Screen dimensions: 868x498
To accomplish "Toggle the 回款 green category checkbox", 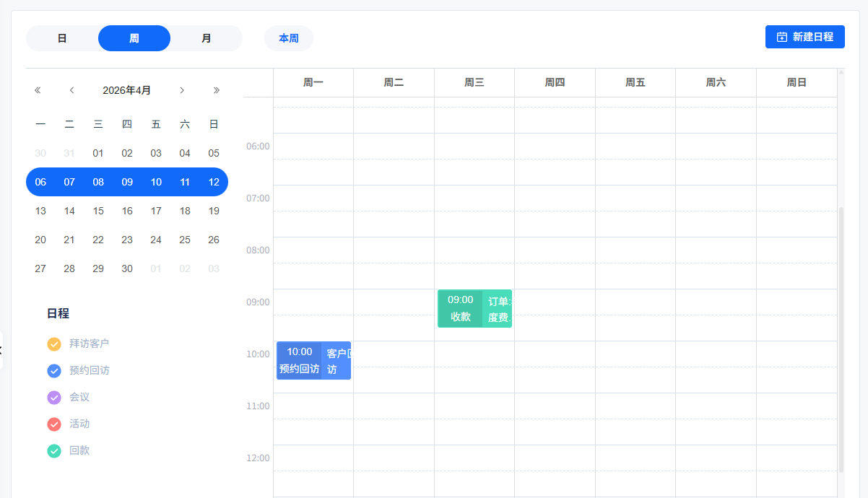I will coord(54,451).
